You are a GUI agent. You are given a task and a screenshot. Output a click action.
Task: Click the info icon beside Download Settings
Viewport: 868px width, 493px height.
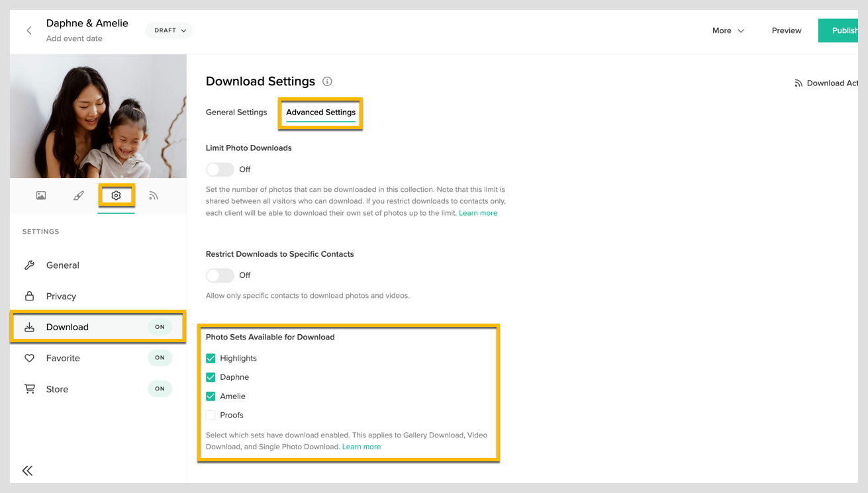tap(327, 81)
